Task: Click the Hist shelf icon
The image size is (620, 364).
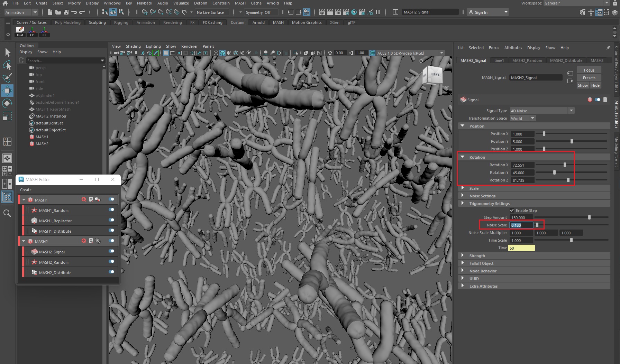Action: coord(20,32)
